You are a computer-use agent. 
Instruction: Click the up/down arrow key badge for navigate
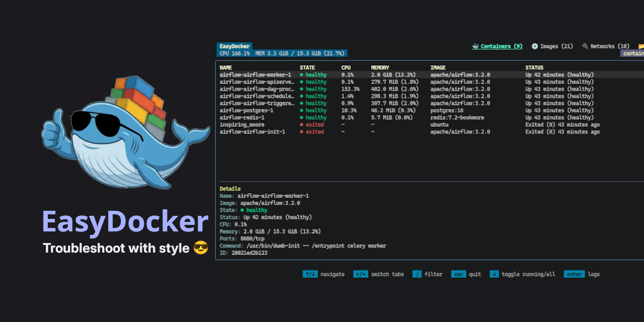pyautogui.click(x=310, y=274)
